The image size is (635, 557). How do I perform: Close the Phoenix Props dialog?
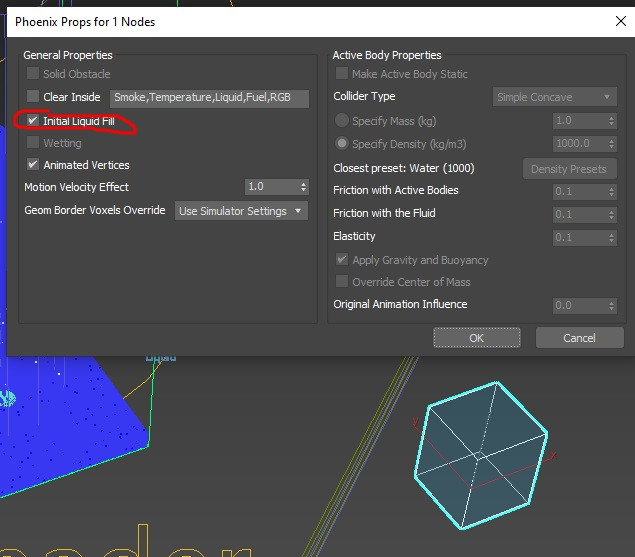coord(620,21)
